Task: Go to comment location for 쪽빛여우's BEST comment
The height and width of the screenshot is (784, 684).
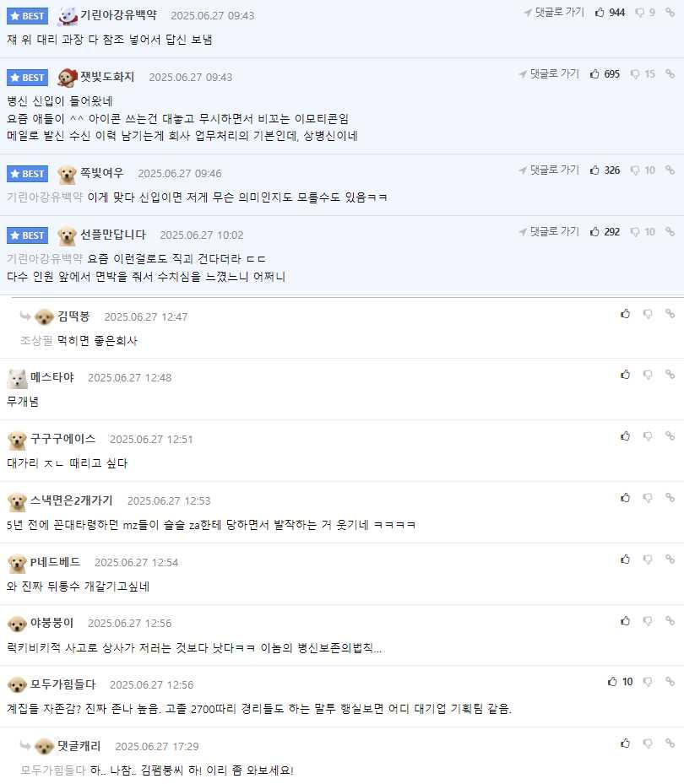Action: (x=550, y=170)
